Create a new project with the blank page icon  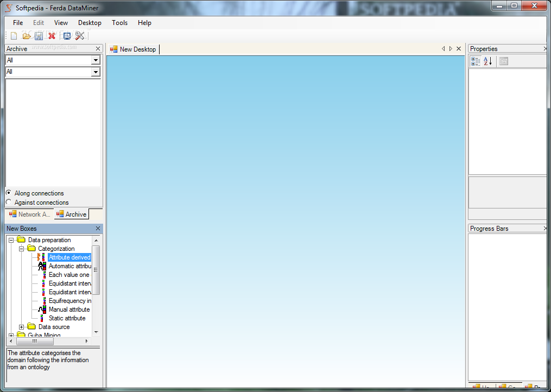[14, 35]
